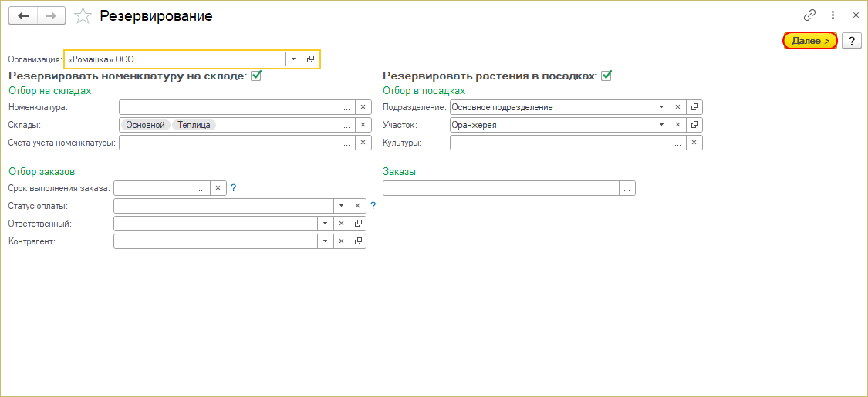Click the Ответственный input field
Image resolution: width=868 pixels, height=397 pixels.
point(215,224)
